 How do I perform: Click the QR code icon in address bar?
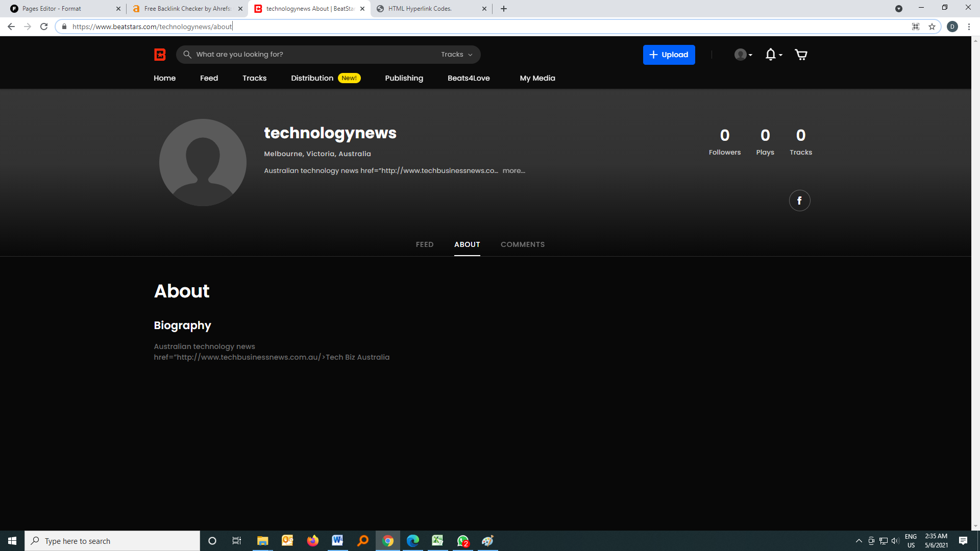pos(916,27)
